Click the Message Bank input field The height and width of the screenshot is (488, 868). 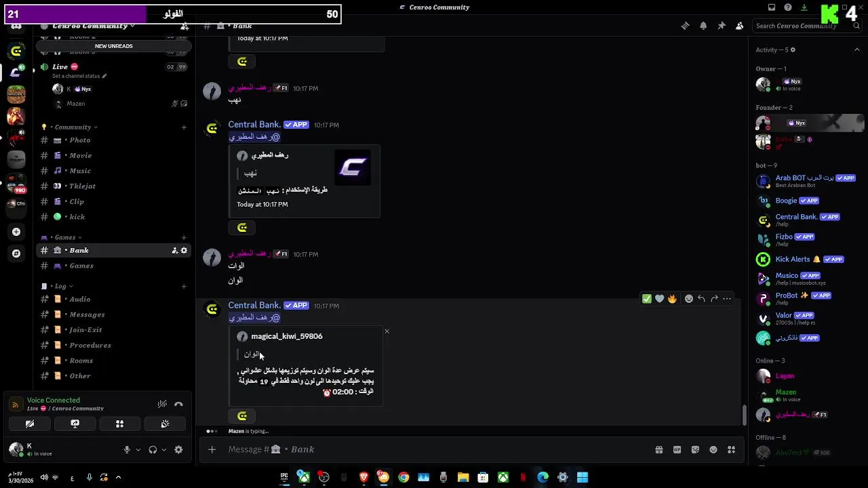point(434,449)
